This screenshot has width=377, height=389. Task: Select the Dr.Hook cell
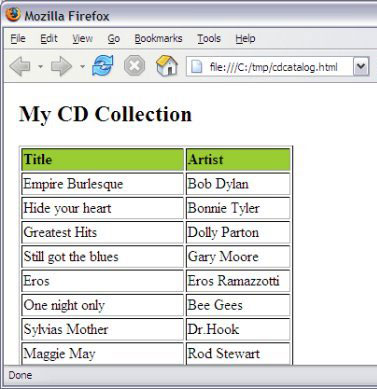click(238, 330)
